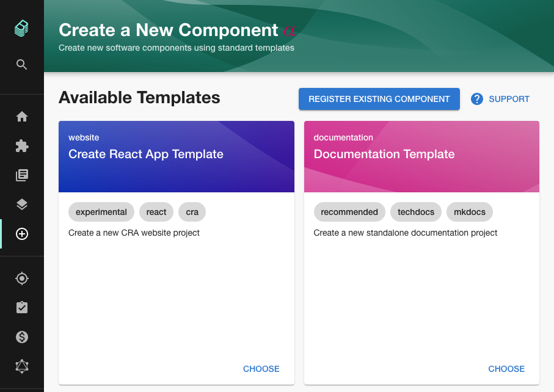Screen dimensions: 554x392
Task: Open the catalog layers icon
Action: 21,205
